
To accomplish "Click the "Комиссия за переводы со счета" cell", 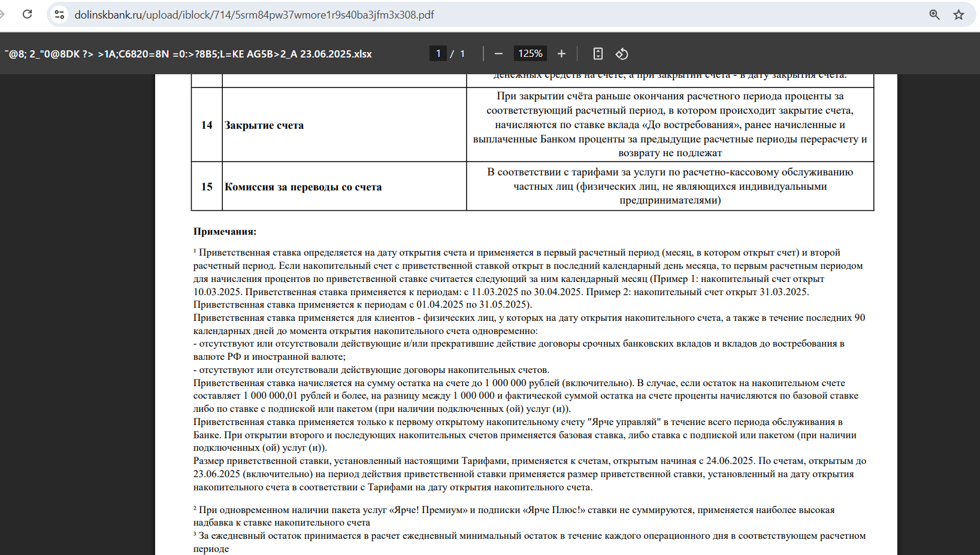I will coord(344,187).
